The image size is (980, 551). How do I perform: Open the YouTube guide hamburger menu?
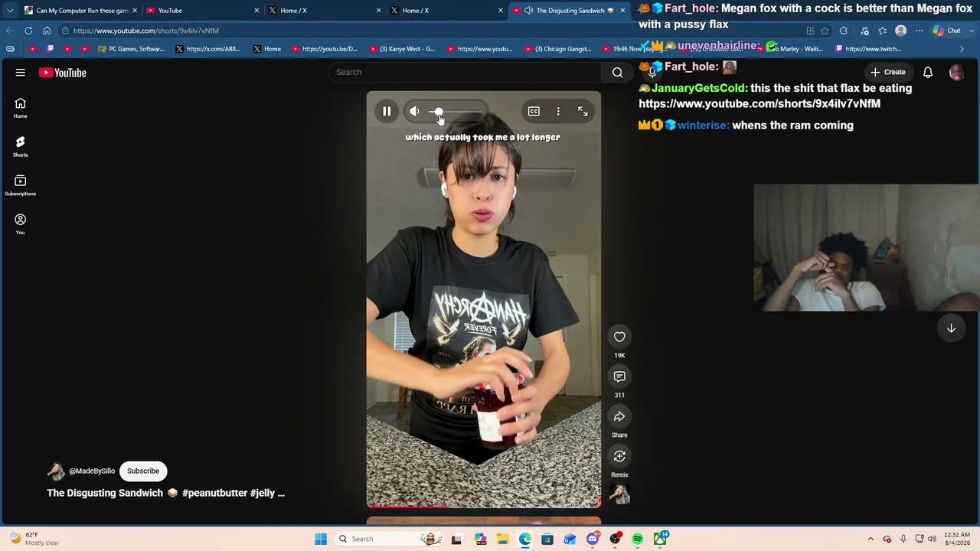[x=21, y=73]
